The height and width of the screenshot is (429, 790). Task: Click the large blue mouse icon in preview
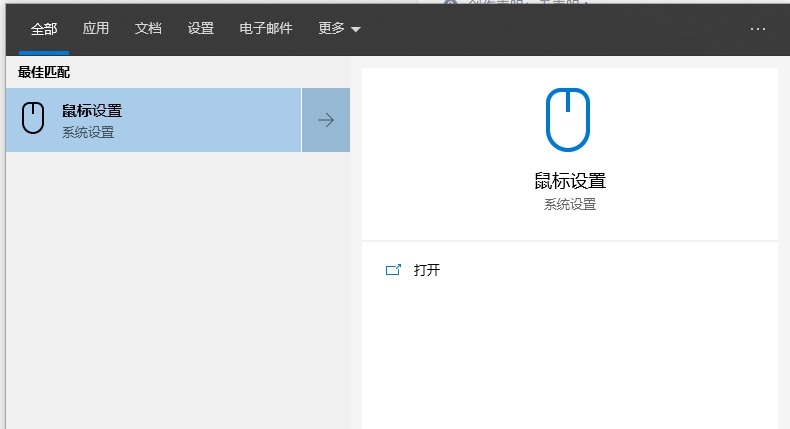click(x=568, y=119)
